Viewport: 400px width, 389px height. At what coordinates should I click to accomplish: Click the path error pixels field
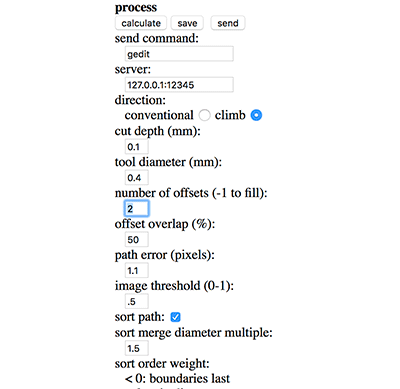136,270
